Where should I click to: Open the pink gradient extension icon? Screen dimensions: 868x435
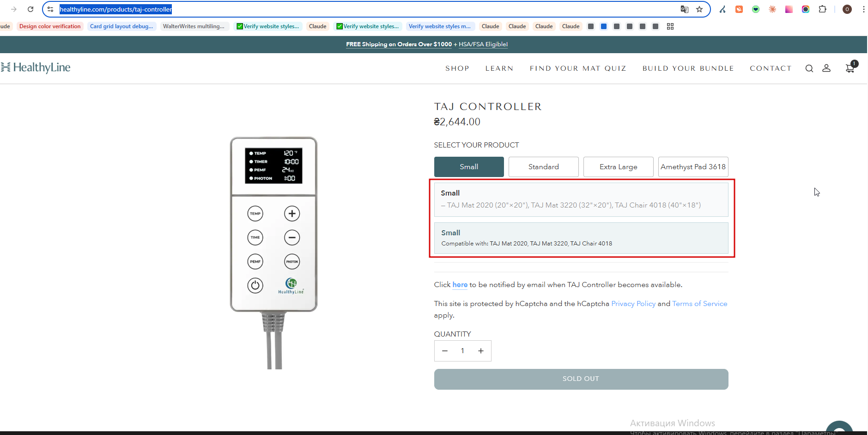tap(789, 9)
